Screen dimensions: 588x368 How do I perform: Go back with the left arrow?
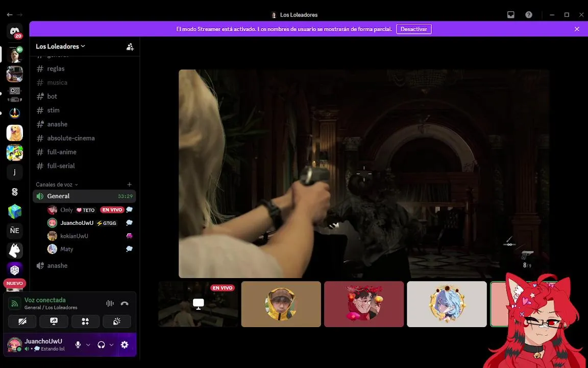(10, 15)
